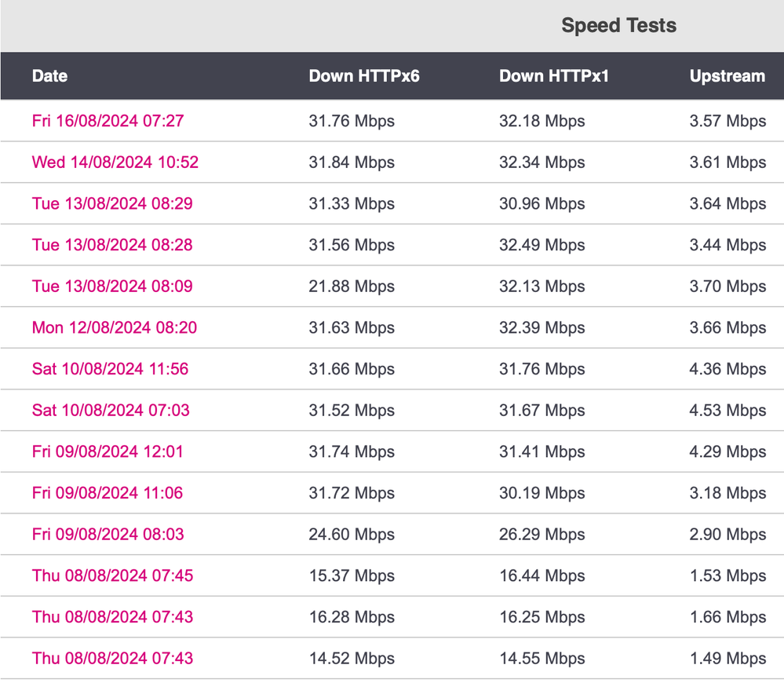Image resolution: width=784 pixels, height=683 pixels.
Task: Open the last Thu 08/08/2024 07:43 result
Action: [112, 659]
